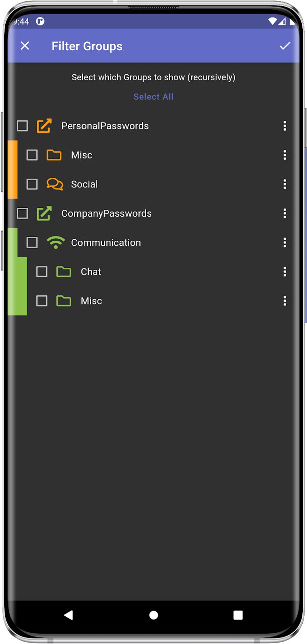
Task: Open the overflow menu for Communication
Action: [x=284, y=242]
